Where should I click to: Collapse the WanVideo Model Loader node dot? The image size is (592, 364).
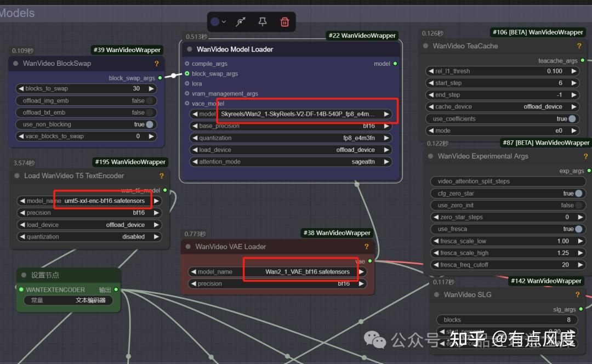click(190, 49)
